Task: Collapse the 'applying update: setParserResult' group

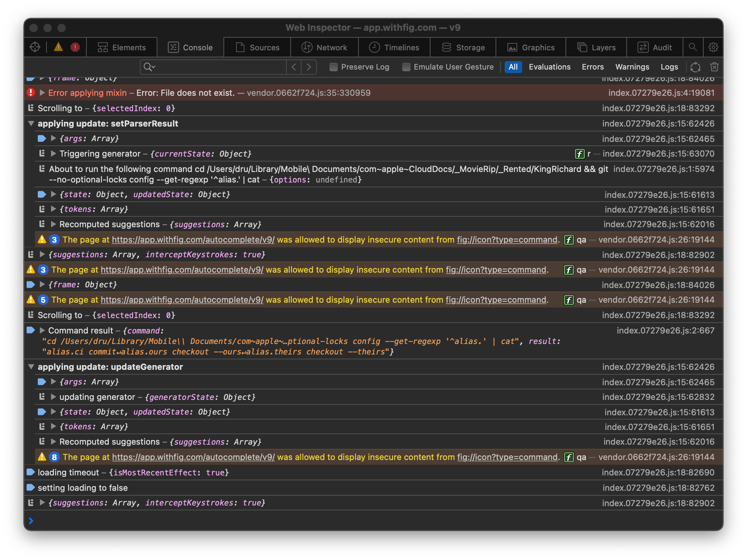Action: click(x=31, y=123)
